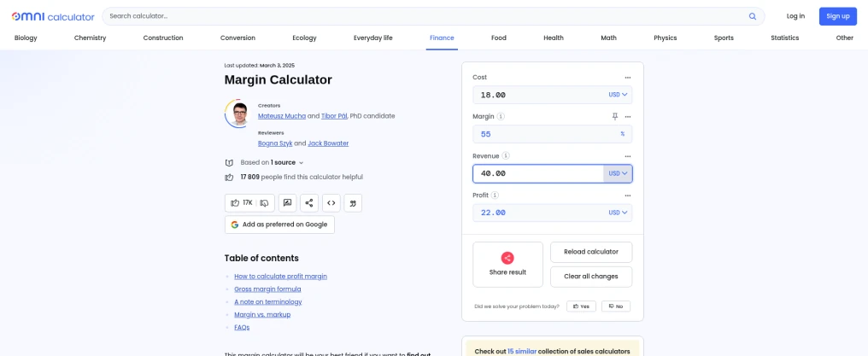Open the Construction category
This screenshot has height=356, width=868.
[162, 38]
